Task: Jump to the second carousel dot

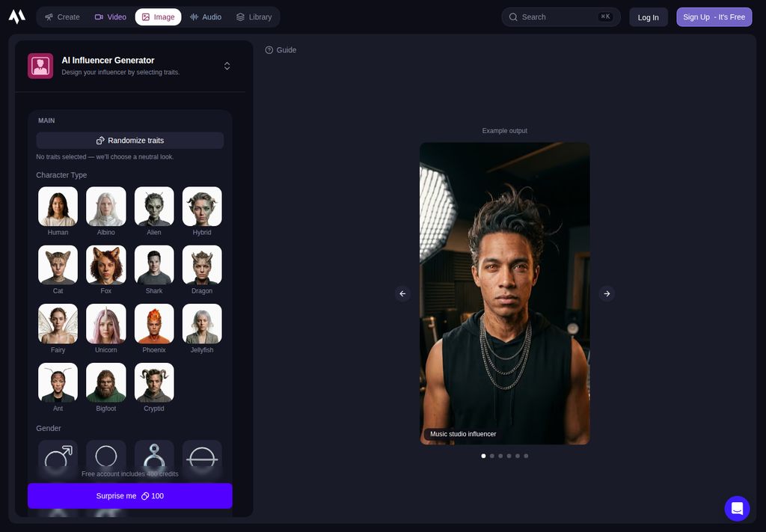Action: pos(492,456)
